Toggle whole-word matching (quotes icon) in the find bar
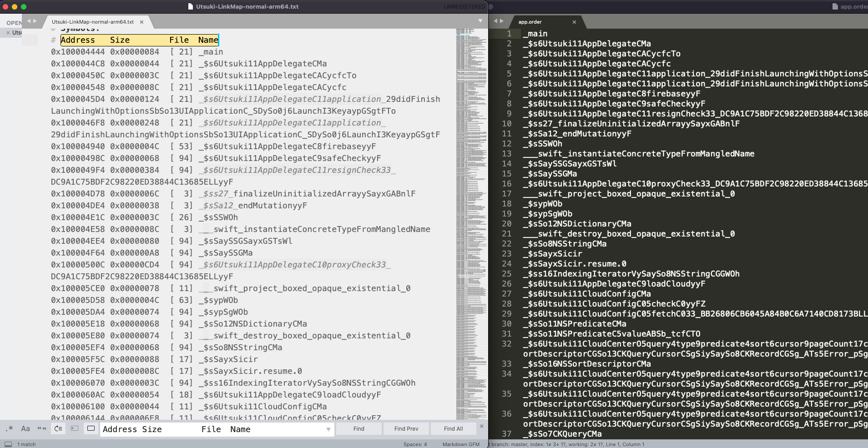This screenshot has height=448, width=868. coord(42,428)
